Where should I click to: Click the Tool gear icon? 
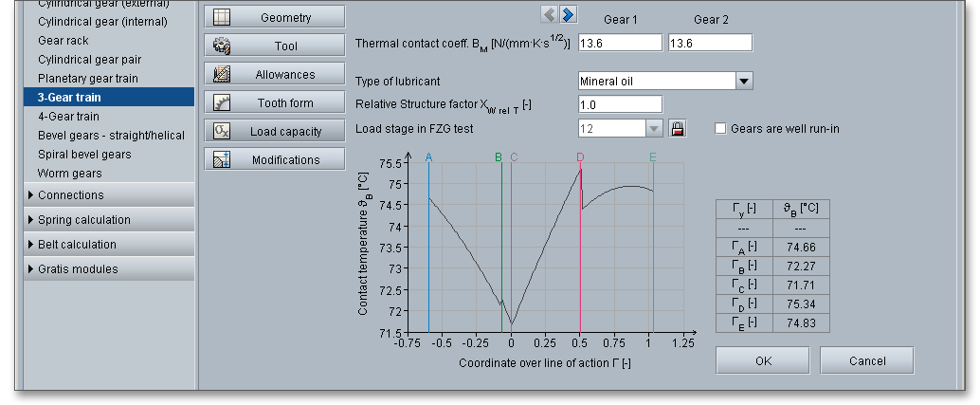point(222,46)
